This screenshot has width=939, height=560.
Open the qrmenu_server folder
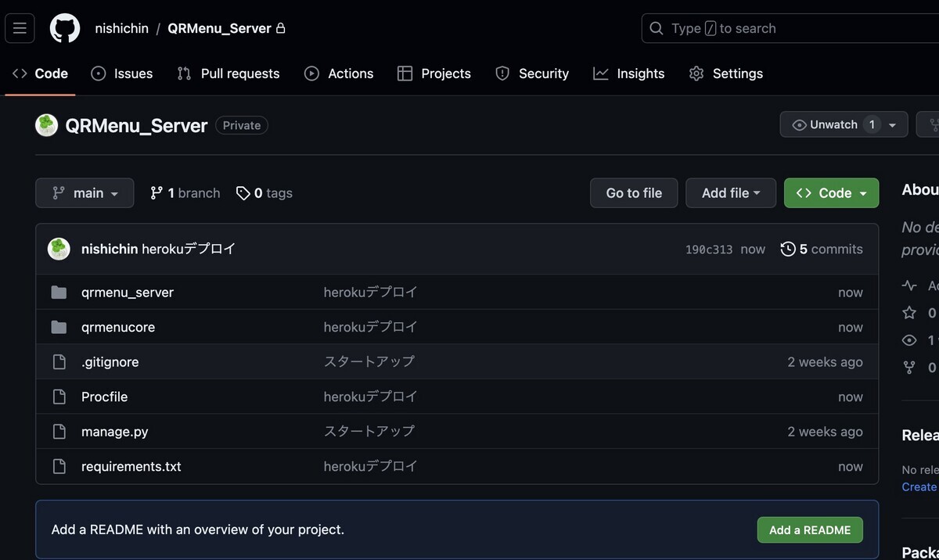[x=128, y=293]
